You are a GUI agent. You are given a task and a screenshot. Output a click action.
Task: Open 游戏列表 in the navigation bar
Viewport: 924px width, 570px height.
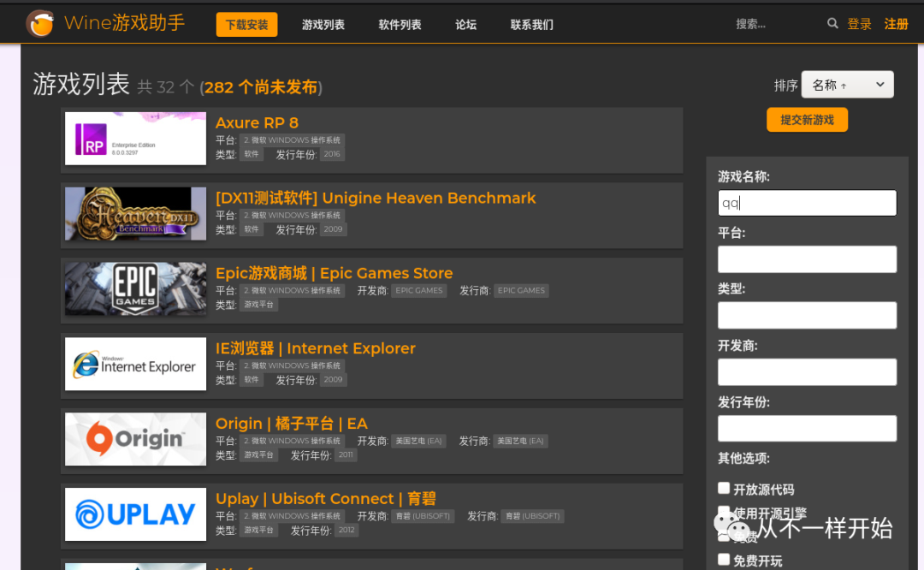(x=323, y=25)
